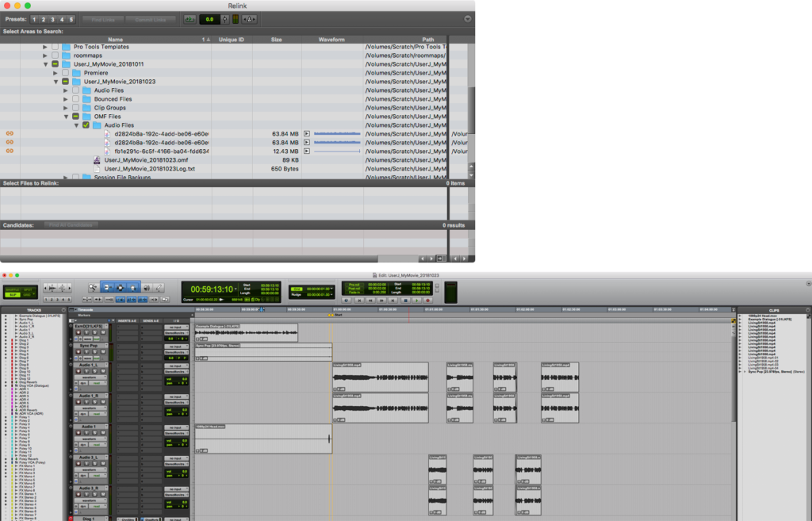Image resolution: width=812 pixels, height=521 pixels.
Task: Collapse the UserJ_MyMovie_20181011 folder
Action: [x=45, y=64]
